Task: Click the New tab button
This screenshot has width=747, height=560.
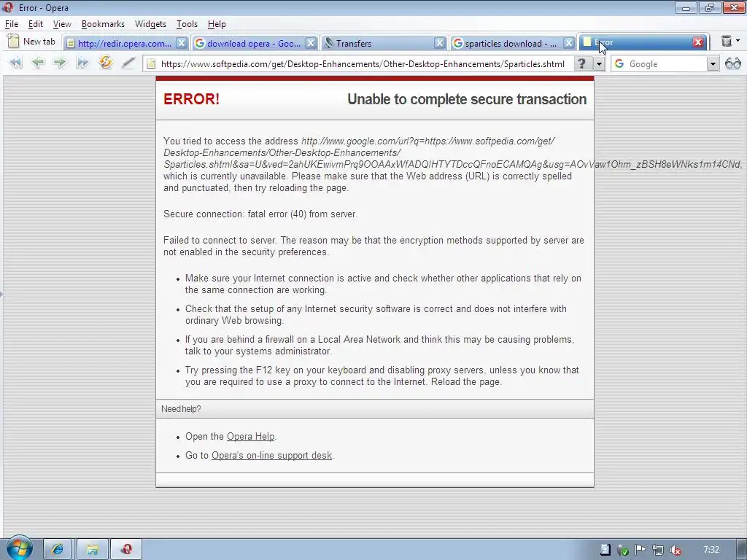Action: [x=31, y=42]
